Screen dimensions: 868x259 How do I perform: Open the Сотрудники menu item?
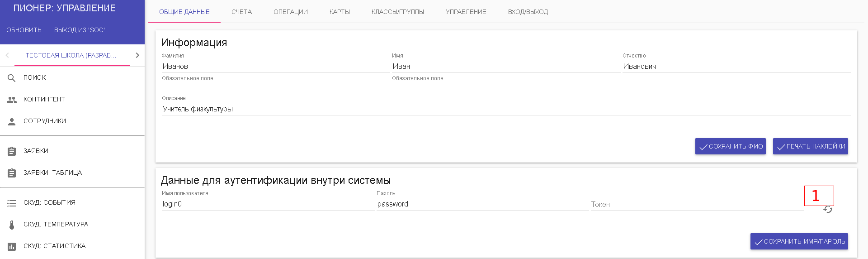point(72,121)
